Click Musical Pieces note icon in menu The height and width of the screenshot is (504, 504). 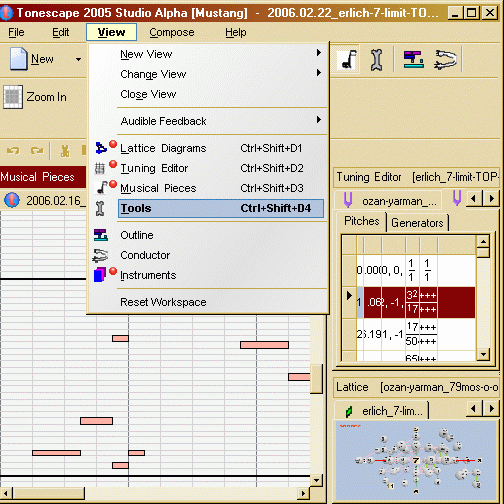102,188
